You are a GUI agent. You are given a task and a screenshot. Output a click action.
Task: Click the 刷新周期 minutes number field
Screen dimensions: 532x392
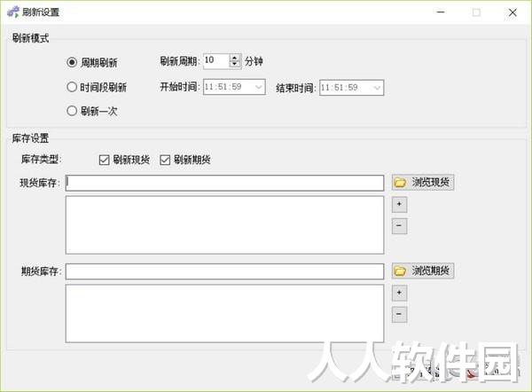pos(216,61)
